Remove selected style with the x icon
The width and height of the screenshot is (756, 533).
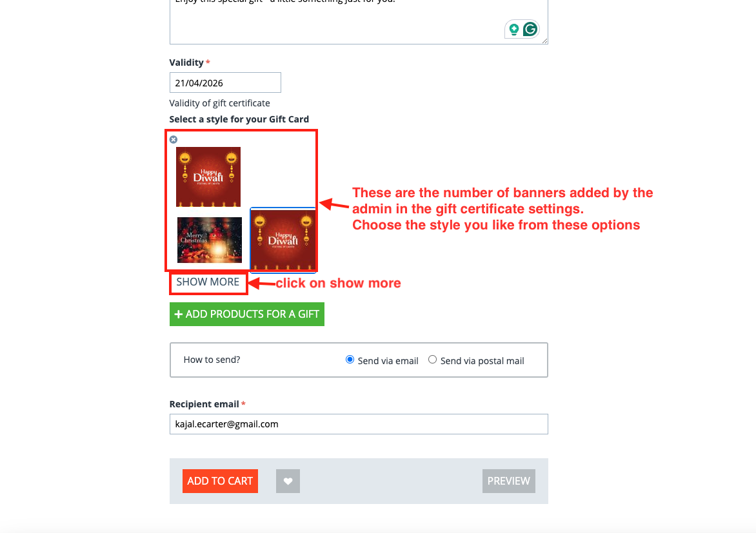click(174, 140)
